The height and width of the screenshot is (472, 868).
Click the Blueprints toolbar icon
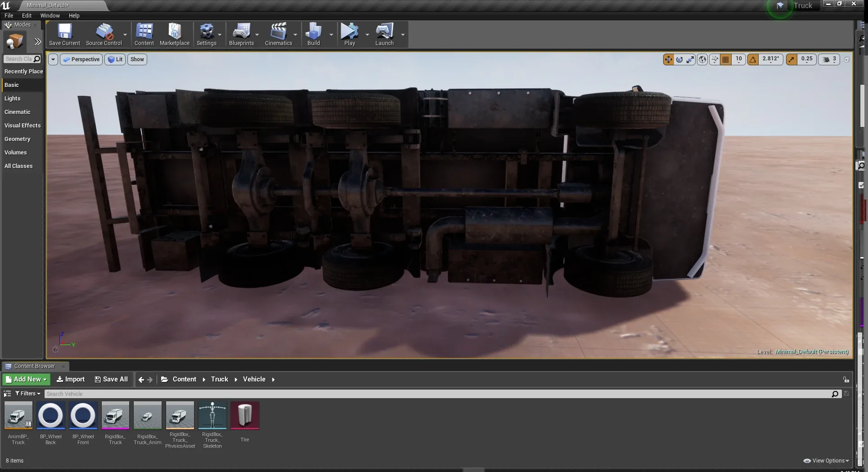click(x=241, y=34)
